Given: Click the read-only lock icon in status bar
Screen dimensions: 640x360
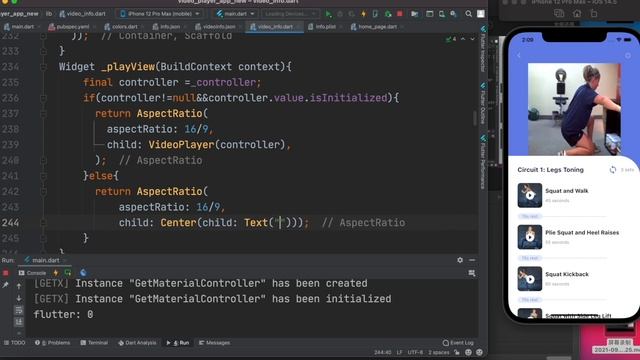Looking at the screenshot, I should [x=457, y=352].
